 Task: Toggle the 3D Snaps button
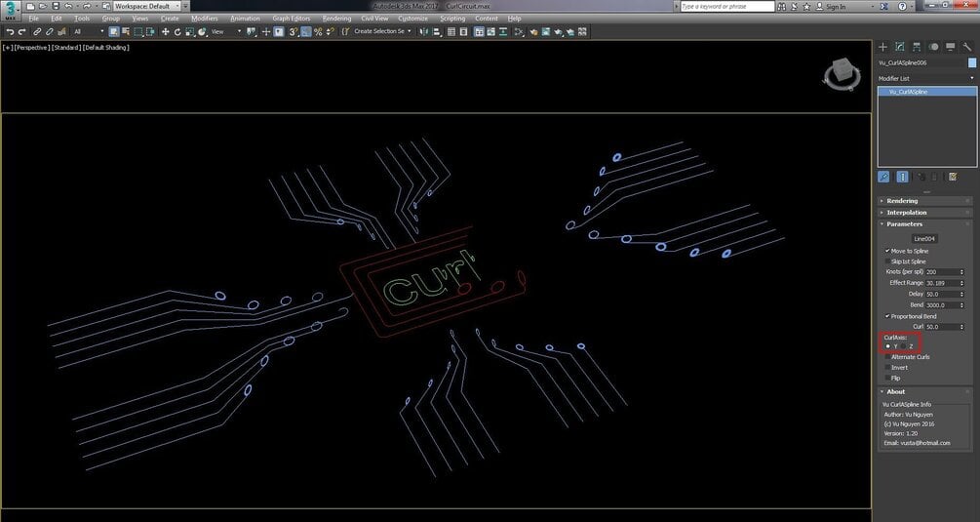[294, 32]
